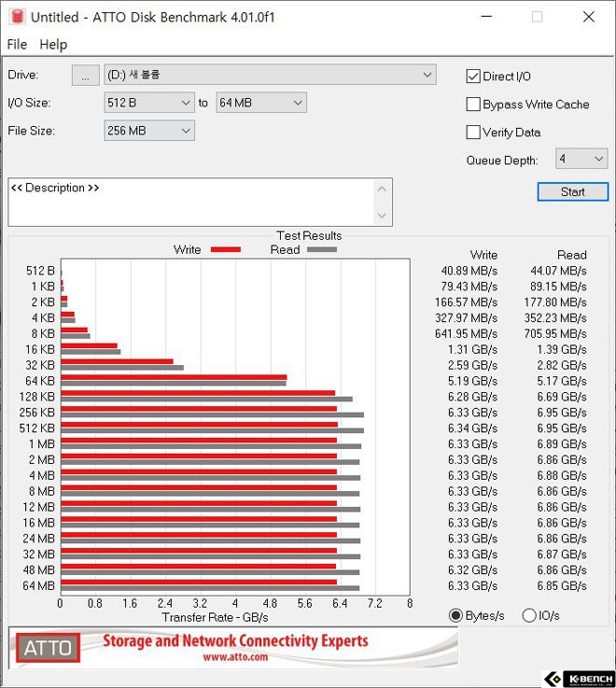Select the Bytes/s radio button

tap(455, 615)
